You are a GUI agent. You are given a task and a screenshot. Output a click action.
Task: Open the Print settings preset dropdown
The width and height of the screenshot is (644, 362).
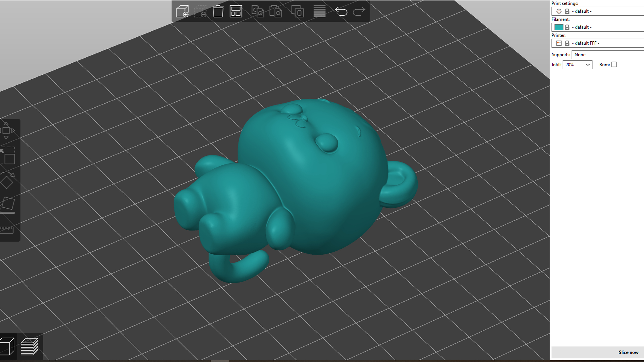click(x=598, y=11)
